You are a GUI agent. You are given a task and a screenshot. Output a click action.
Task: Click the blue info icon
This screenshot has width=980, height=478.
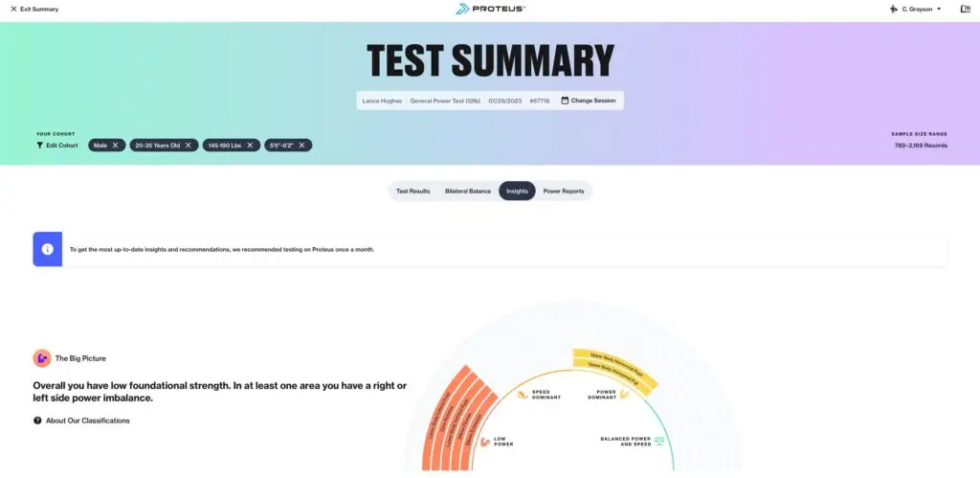point(48,249)
